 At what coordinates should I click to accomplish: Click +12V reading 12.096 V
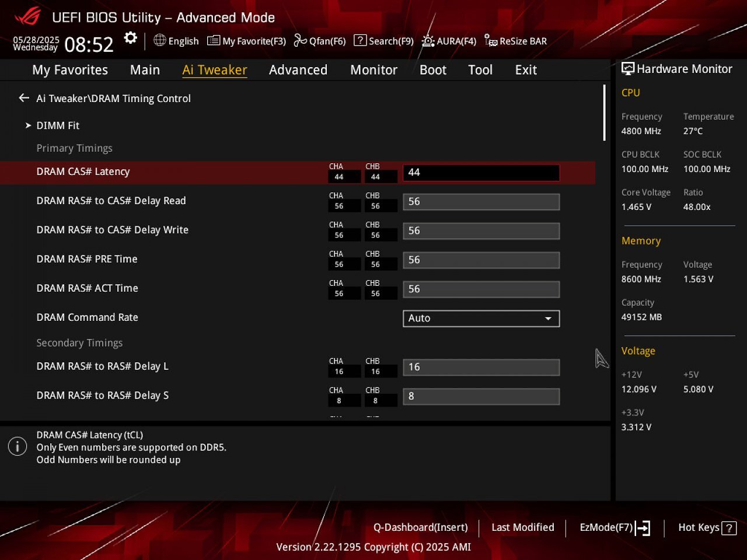click(638, 389)
